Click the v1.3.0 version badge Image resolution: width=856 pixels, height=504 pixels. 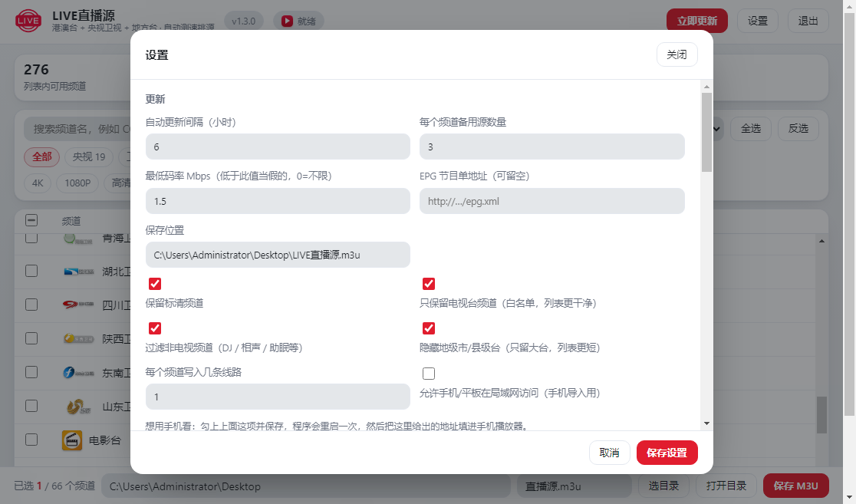click(x=243, y=21)
